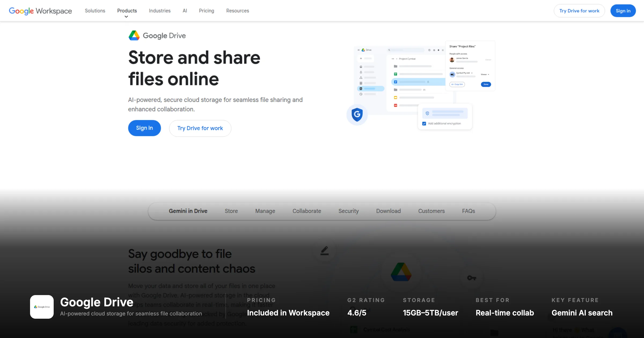Open the Resources navigation menu
The height and width of the screenshot is (338, 644).
[237, 11]
